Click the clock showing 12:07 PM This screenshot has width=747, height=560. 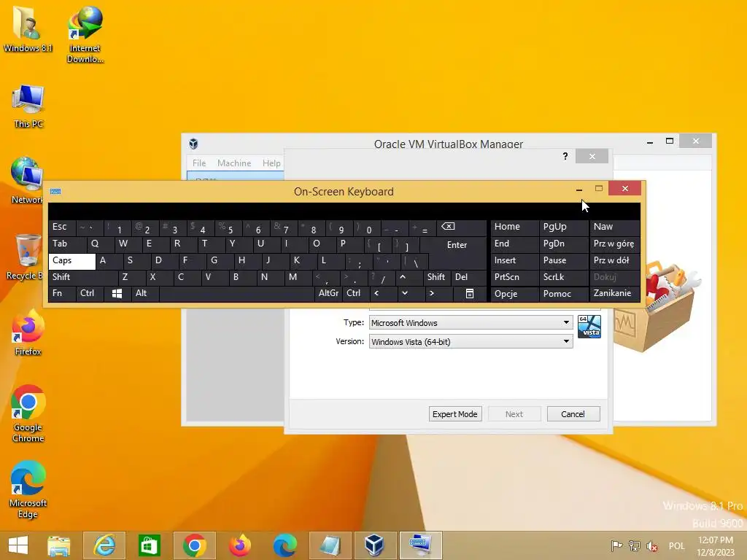(715, 540)
